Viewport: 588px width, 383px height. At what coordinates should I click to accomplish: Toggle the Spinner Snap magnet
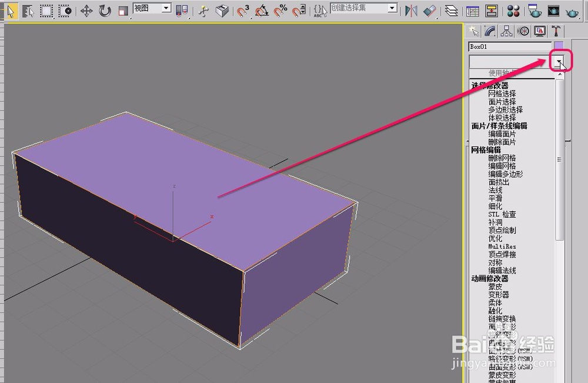299,11
